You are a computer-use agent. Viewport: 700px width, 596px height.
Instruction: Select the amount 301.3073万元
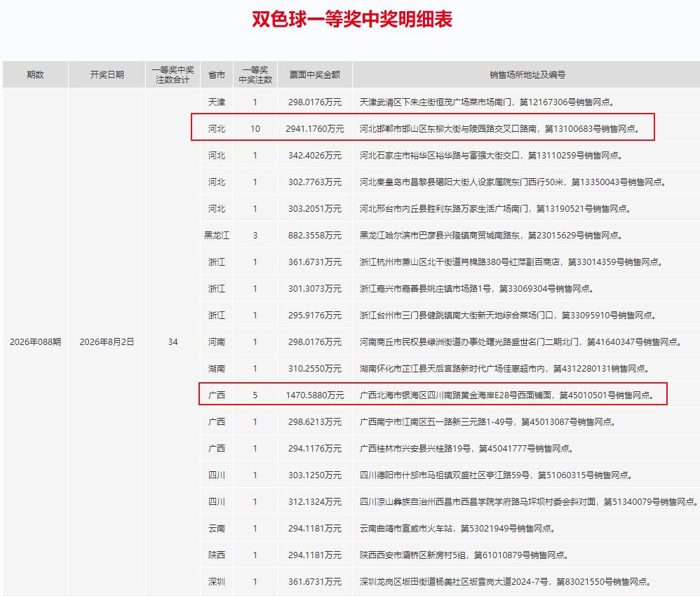click(x=315, y=289)
